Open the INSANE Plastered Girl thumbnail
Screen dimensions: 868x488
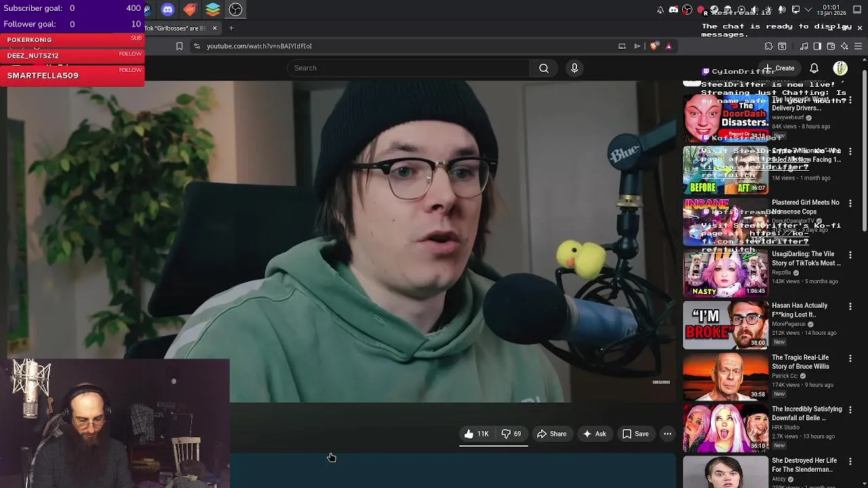point(726,221)
